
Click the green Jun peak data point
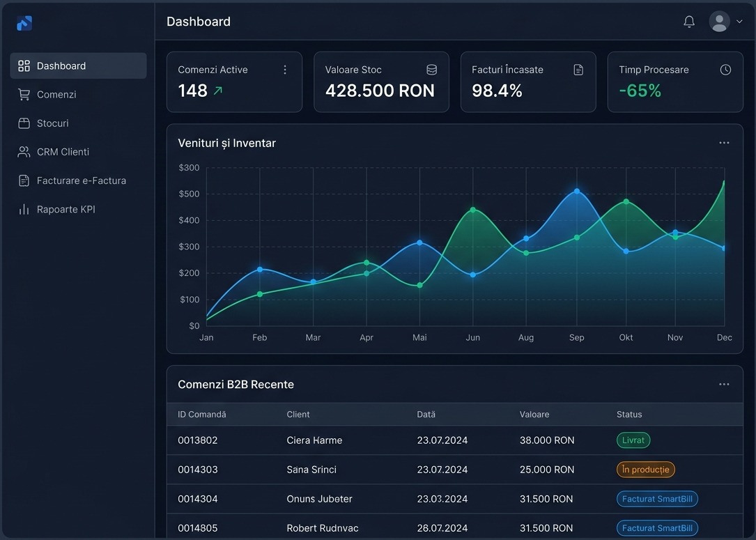[473, 210]
